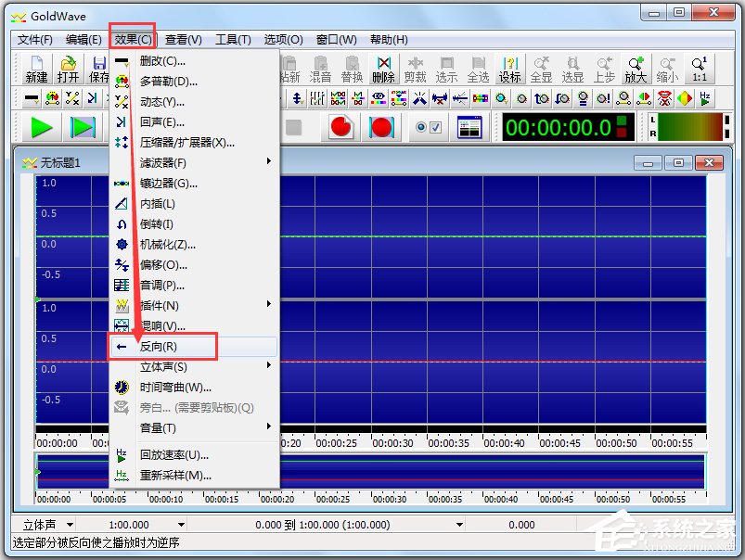Image resolution: width=745 pixels, height=560 pixels.
Task: Click the censor effect icon on left toolbar
Action: point(32,98)
